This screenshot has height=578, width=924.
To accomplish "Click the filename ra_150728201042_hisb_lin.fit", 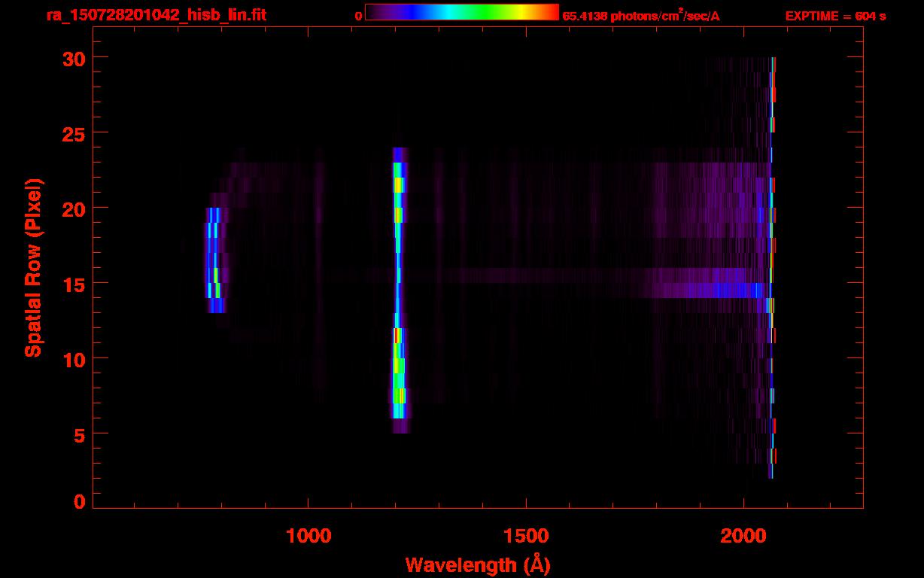I will (x=155, y=15).
